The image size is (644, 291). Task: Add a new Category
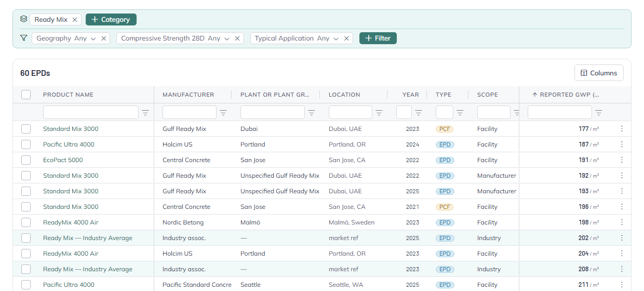coord(111,19)
